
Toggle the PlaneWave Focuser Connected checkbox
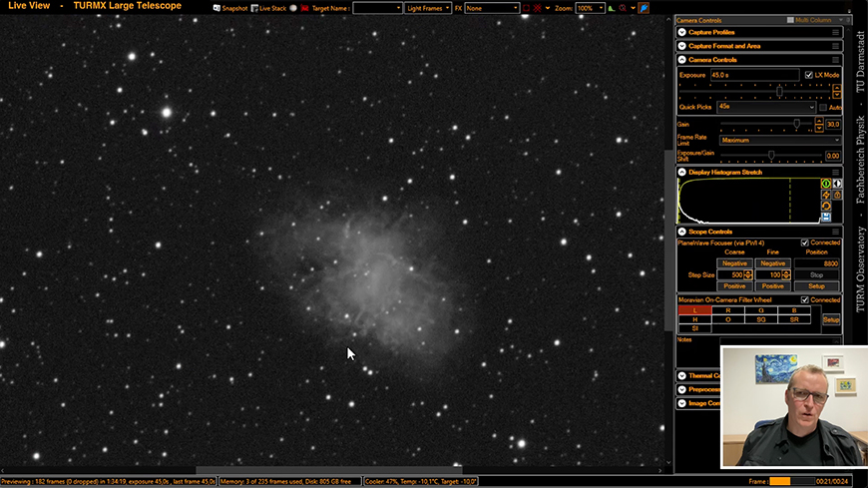coord(805,243)
